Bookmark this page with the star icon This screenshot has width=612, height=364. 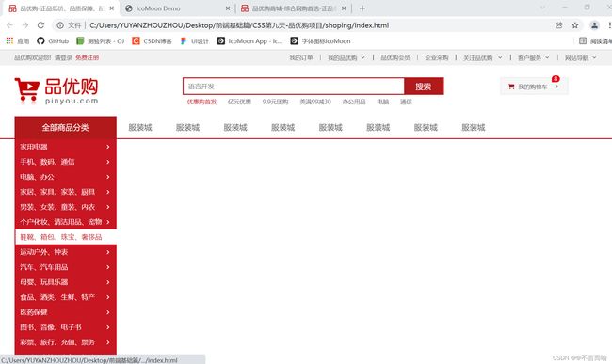point(575,25)
